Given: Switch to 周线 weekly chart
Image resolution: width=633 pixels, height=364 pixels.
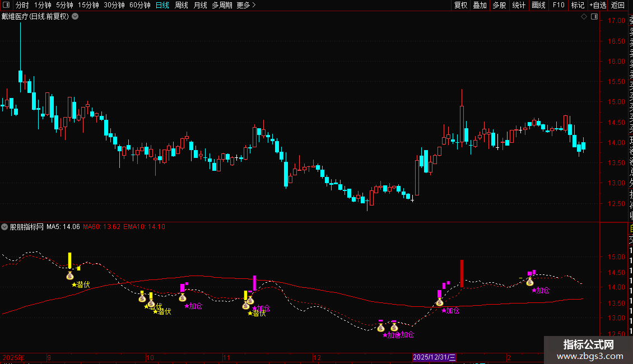Looking at the screenshot, I should pyautogui.click(x=181, y=5).
